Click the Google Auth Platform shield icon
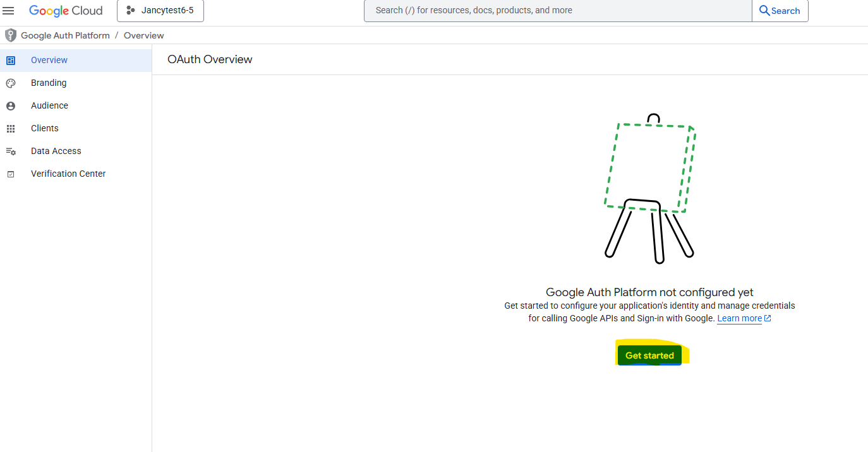This screenshot has height=452, width=868. (x=10, y=35)
